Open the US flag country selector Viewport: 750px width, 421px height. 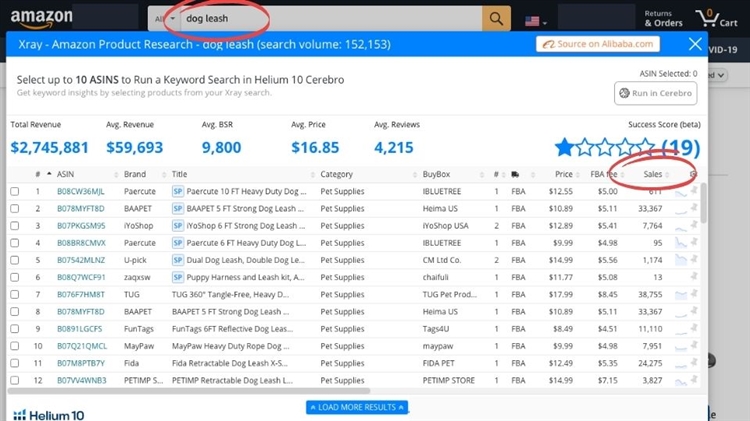[x=536, y=20]
